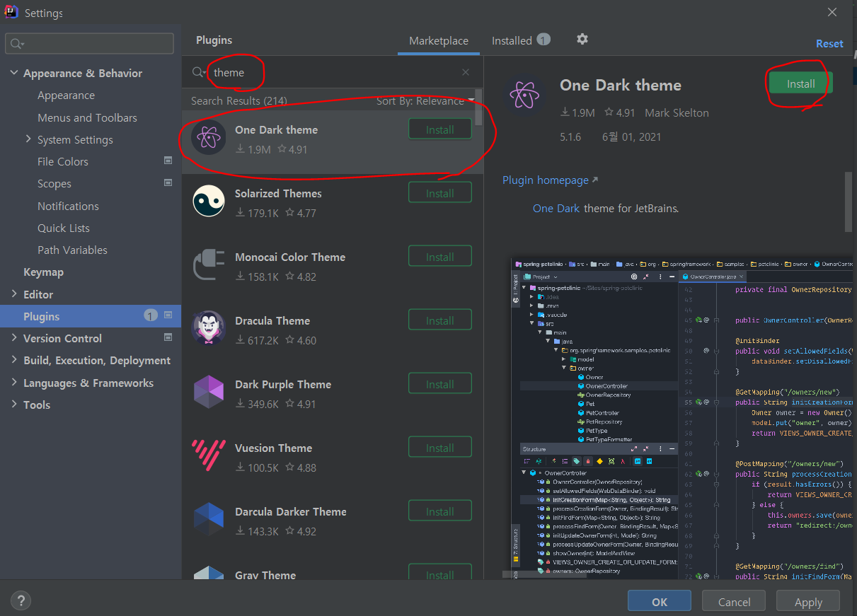Screen dimensions: 857x616
Task: Clear the plugin search with the X icon
Action: (466, 72)
